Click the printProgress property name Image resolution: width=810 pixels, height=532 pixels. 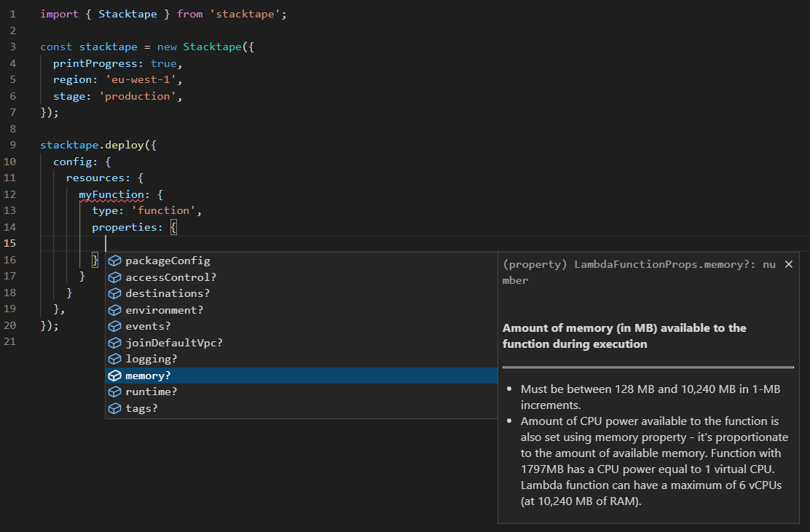tap(95, 63)
